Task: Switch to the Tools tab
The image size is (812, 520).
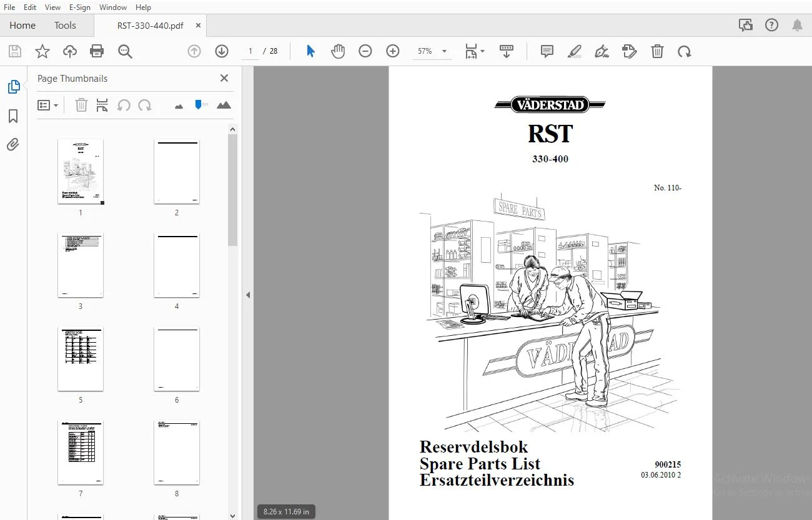Action: click(x=65, y=25)
